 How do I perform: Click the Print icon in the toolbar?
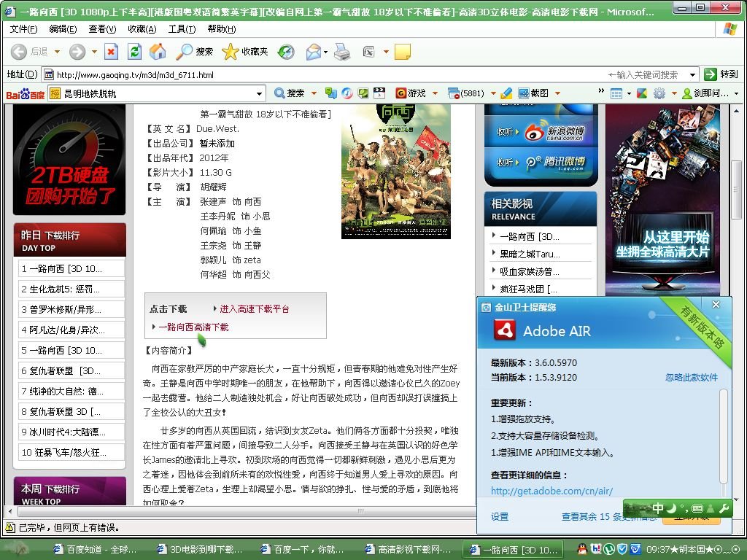click(341, 52)
